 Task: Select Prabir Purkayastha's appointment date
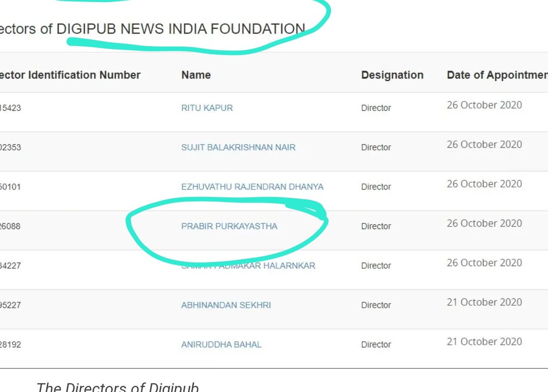(485, 223)
